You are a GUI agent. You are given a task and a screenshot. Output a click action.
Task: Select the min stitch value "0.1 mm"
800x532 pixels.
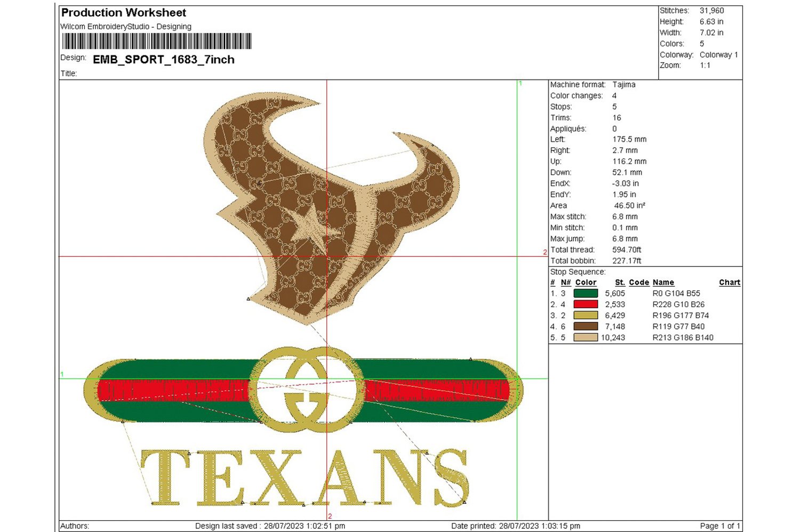coord(625,228)
